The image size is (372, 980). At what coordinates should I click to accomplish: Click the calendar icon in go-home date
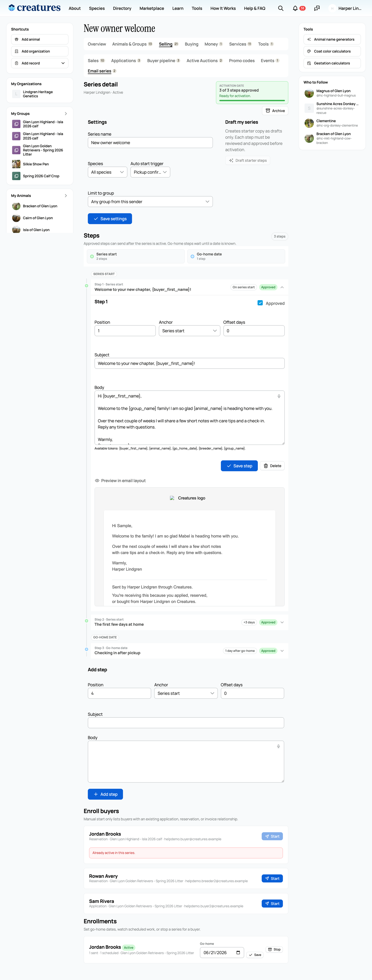click(238, 952)
